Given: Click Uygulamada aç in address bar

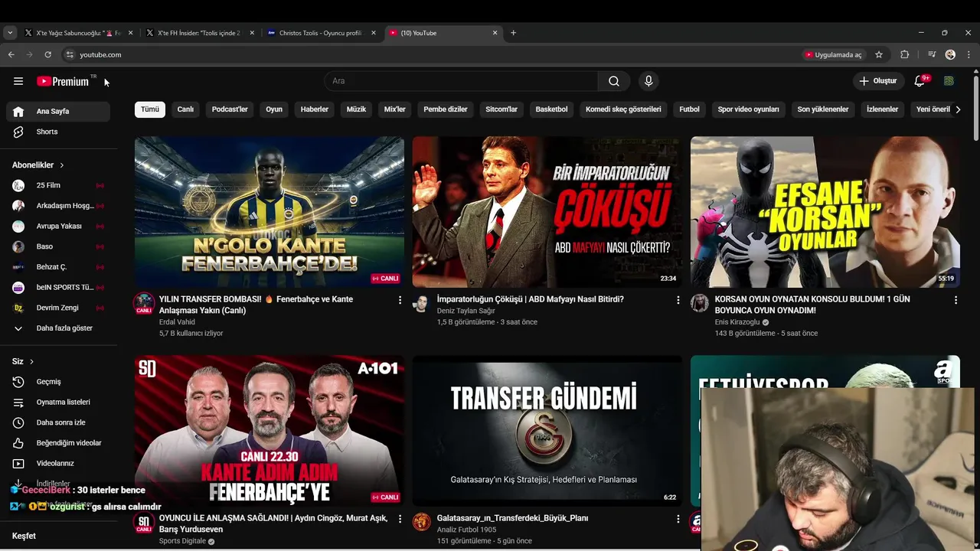Looking at the screenshot, I should 833,54.
